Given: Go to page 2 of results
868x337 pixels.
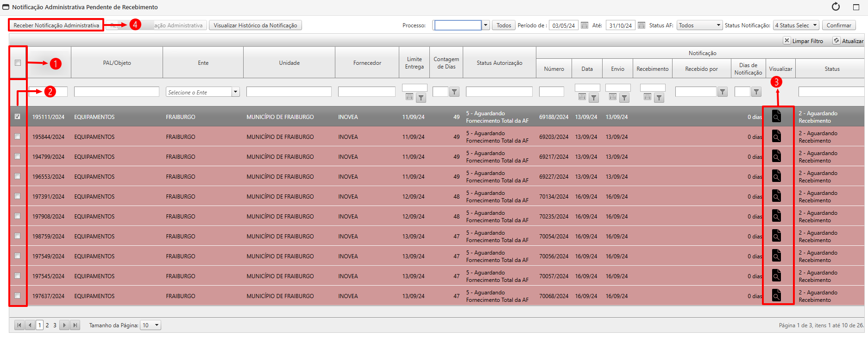Looking at the screenshot, I should (47, 325).
